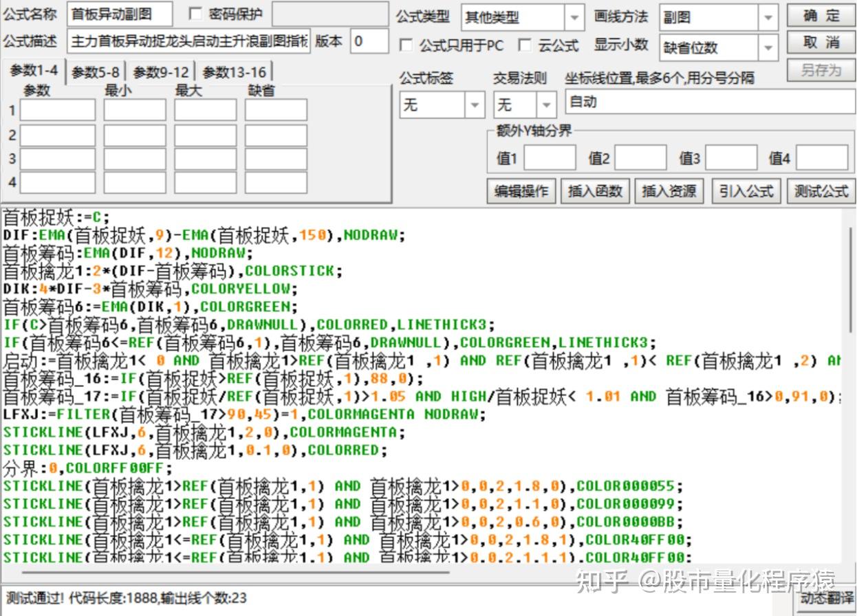The width and height of the screenshot is (857, 616).
Task: Click parameter row 2 最大 field
Action: tap(205, 135)
